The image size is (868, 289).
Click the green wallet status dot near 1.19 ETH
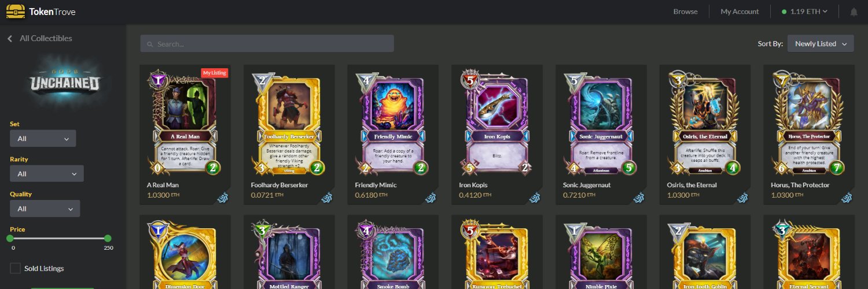click(784, 12)
